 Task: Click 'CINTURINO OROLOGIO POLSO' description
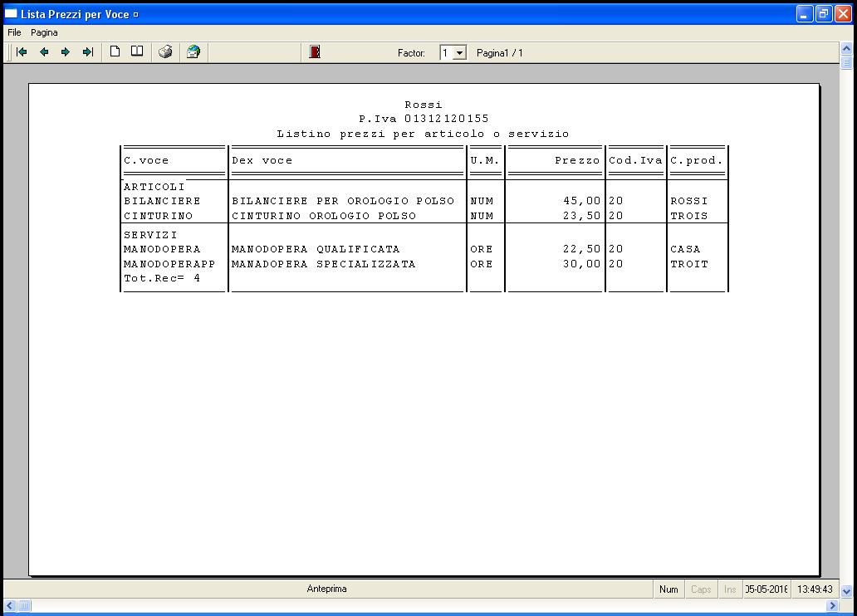click(324, 215)
